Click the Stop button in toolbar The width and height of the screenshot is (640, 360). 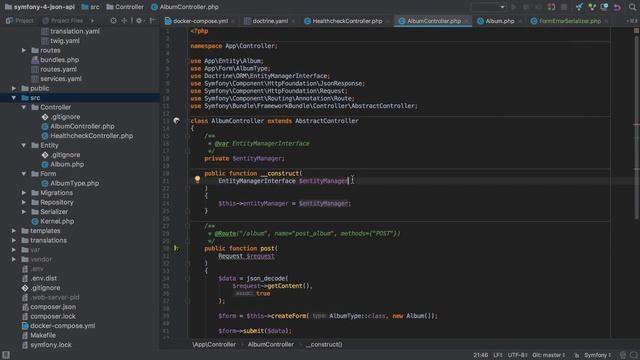tap(564, 7)
